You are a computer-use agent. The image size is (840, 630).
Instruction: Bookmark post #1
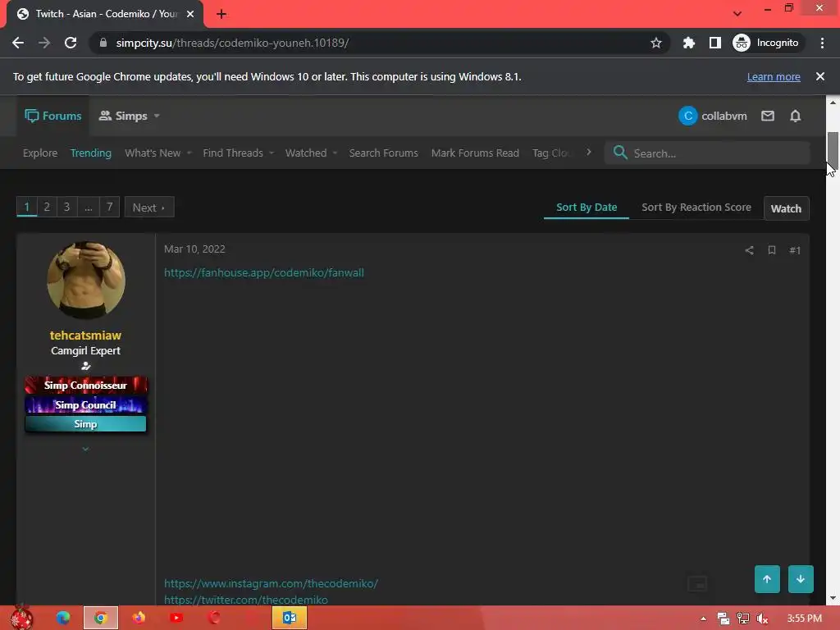pyautogui.click(x=772, y=250)
